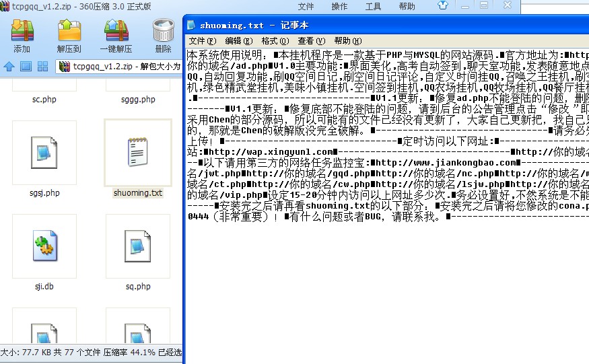Open the 操作 menu in 360压缩
589x364 pixels.
click(339, 6)
